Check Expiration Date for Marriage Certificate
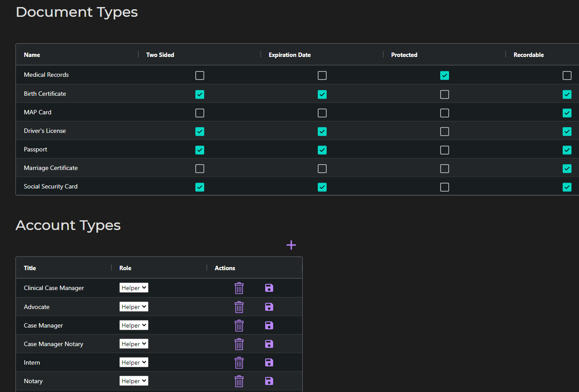 (x=322, y=168)
